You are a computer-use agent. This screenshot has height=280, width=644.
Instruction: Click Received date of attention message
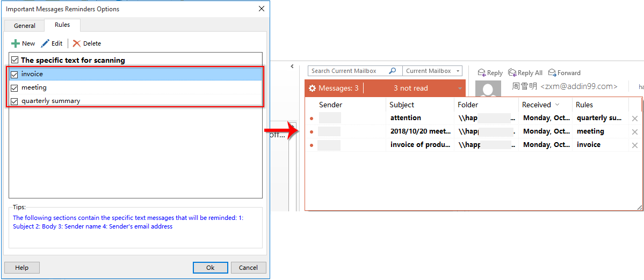click(547, 117)
